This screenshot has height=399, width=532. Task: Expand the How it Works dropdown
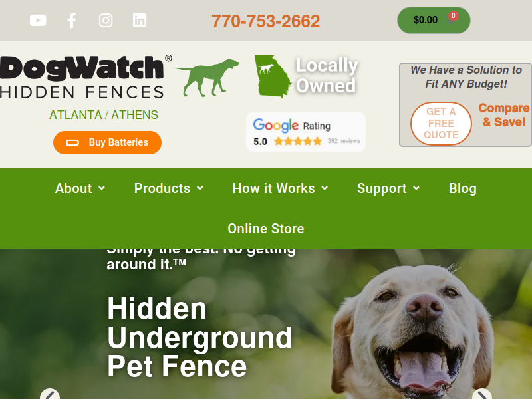pyautogui.click(x=280, y=188)
